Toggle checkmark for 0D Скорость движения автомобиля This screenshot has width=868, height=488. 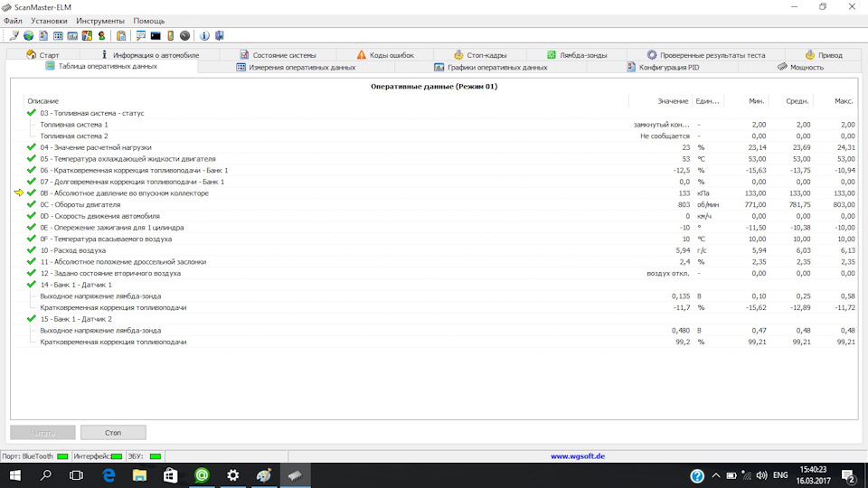pyautogui.click(x=32, y=216)
